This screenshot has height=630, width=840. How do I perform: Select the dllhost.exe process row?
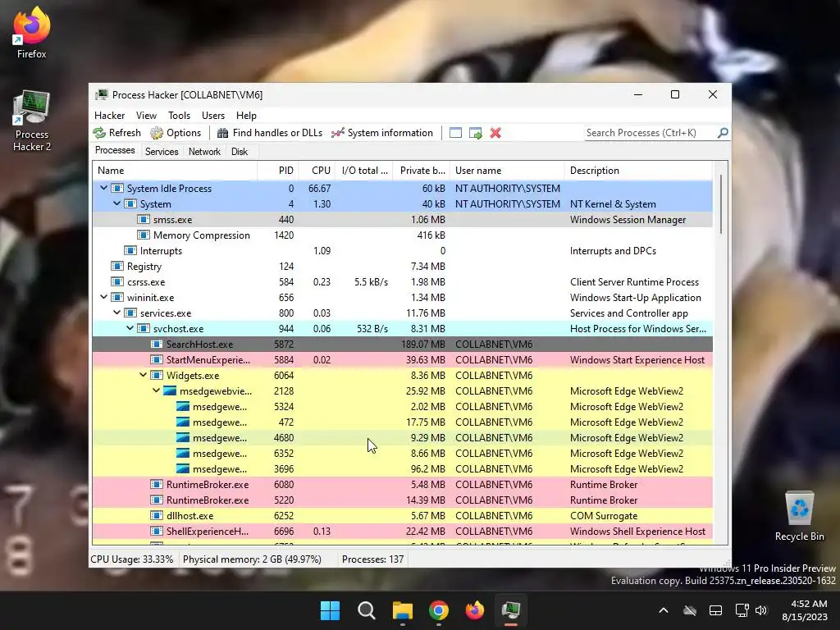click(x=402, y=515)
